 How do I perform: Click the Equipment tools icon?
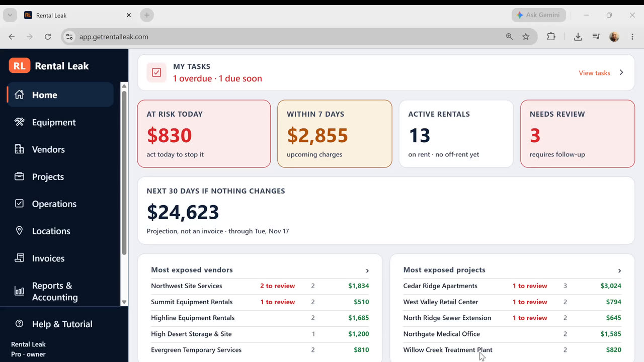point(19,122)
